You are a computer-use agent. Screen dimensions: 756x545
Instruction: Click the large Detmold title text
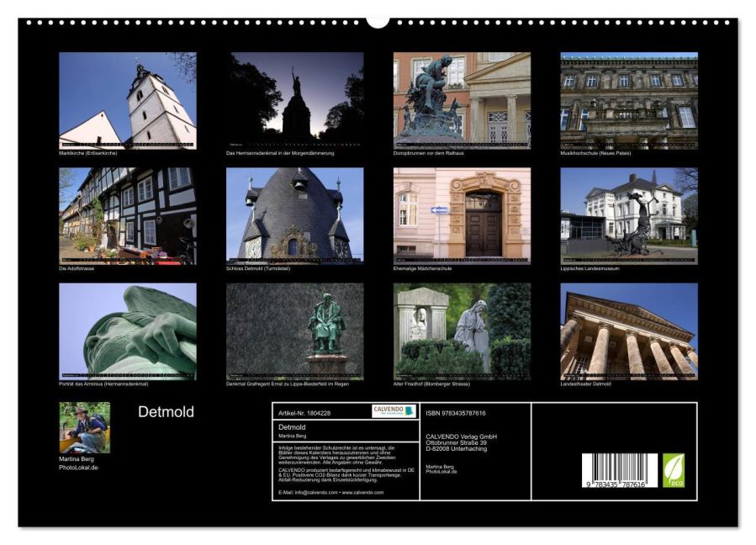(x=166, y=412)
